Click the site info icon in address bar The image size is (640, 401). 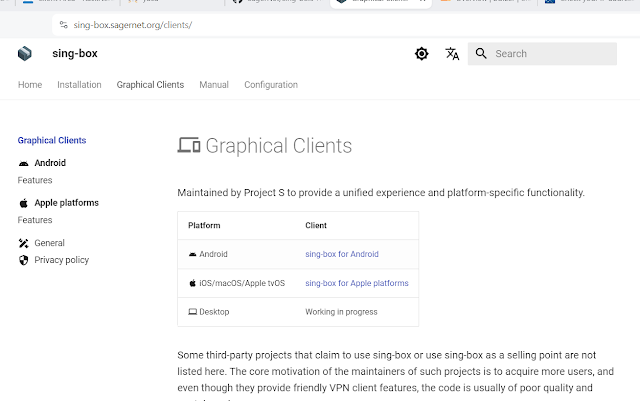pos(62,24)
